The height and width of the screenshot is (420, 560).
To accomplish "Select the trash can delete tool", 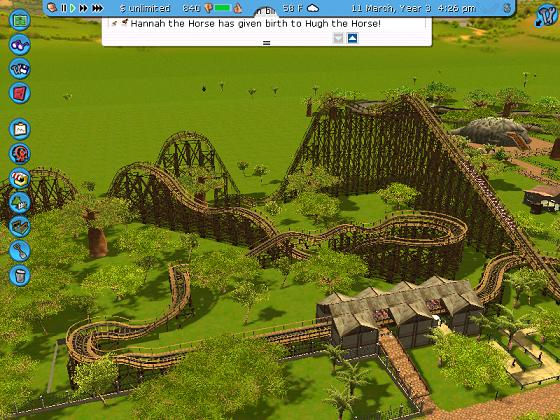I will [20, 275].
